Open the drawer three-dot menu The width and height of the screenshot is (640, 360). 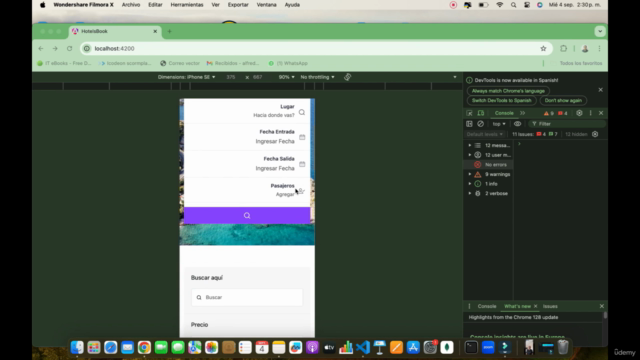[469, 306]
